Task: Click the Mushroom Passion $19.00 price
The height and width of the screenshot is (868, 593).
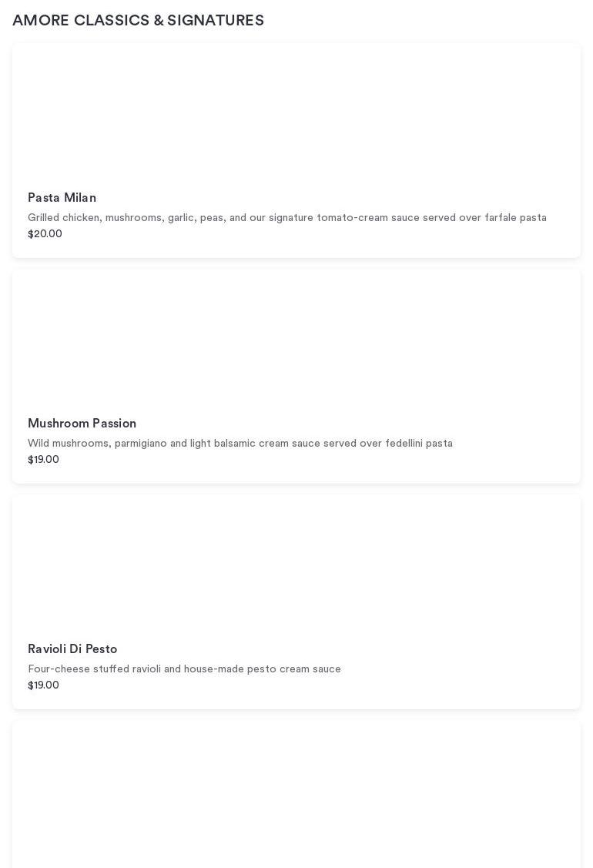Action: pyautogui.click(x=43, y=460)
